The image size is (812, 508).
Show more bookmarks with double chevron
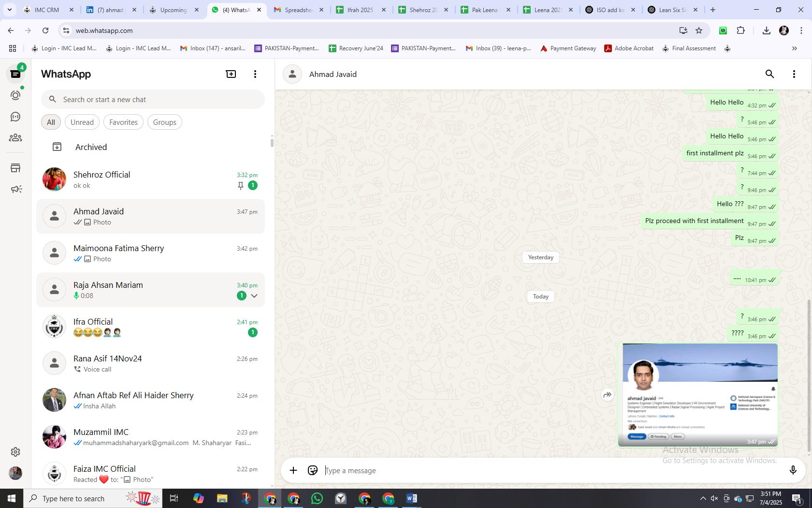click(794, 48)
